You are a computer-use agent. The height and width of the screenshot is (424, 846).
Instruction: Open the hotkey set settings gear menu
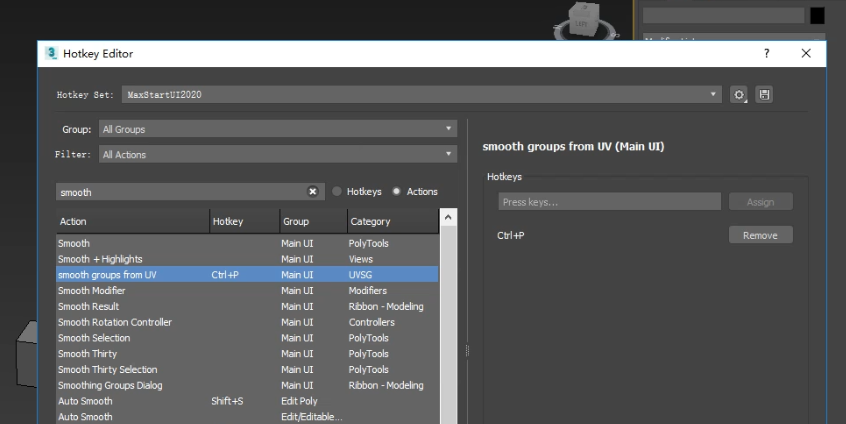pyautogui.click(x=739, y=95)
